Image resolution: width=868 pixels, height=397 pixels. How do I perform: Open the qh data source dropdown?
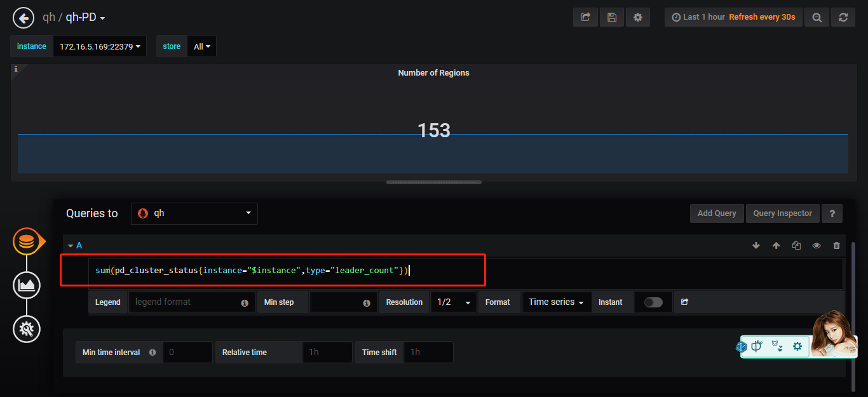point(194,213)
